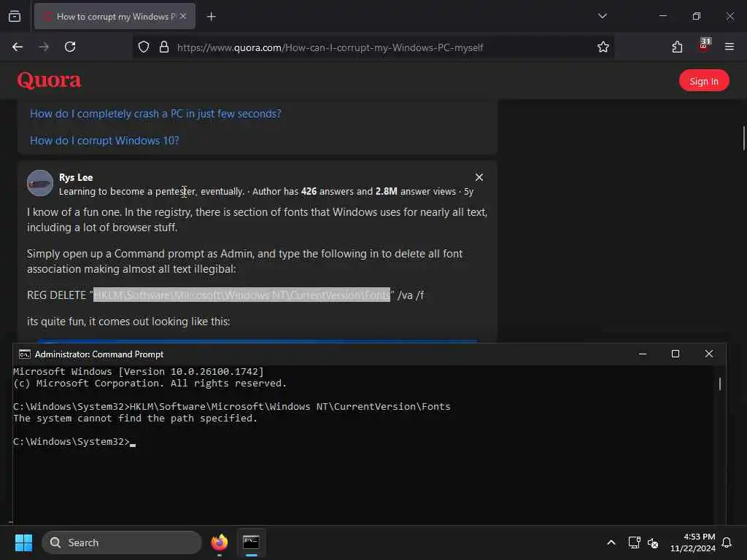Image resolution: width=747 pixels, height=560 pixels.
Task: Open notifications bell icon
Action: [x=727, y=542]
